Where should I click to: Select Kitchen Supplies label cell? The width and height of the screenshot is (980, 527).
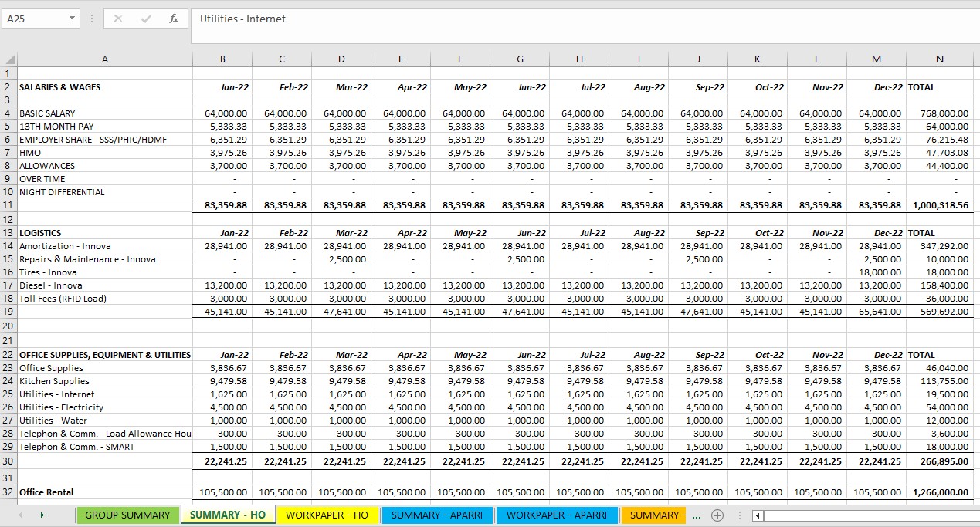tap(105, 381)
